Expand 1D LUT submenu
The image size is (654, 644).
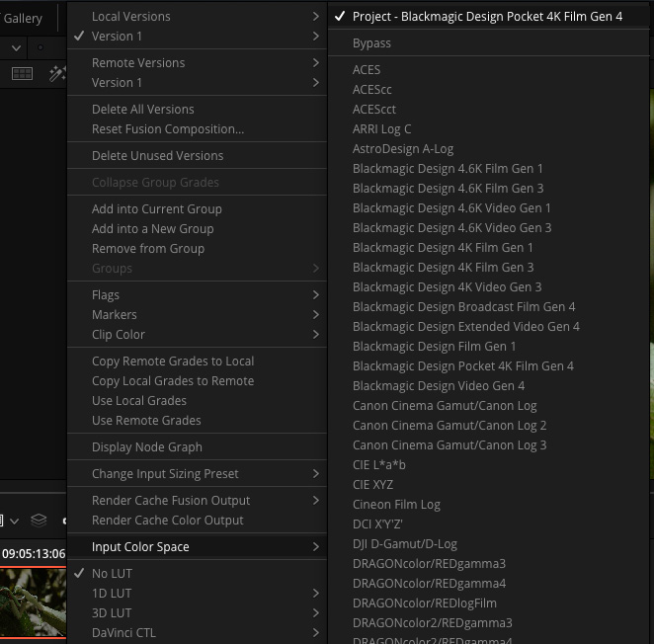(x=197, y=593)
